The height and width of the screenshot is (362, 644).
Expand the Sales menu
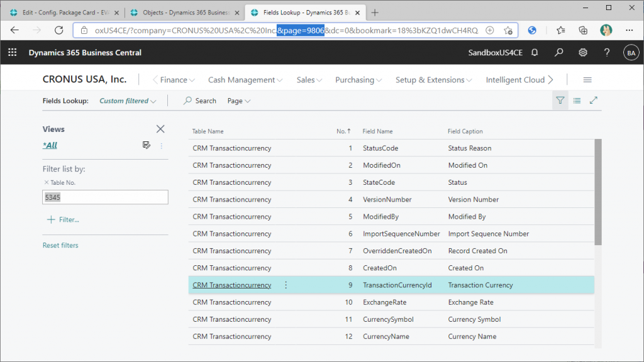pyautogui.click(x=309, y=80)
